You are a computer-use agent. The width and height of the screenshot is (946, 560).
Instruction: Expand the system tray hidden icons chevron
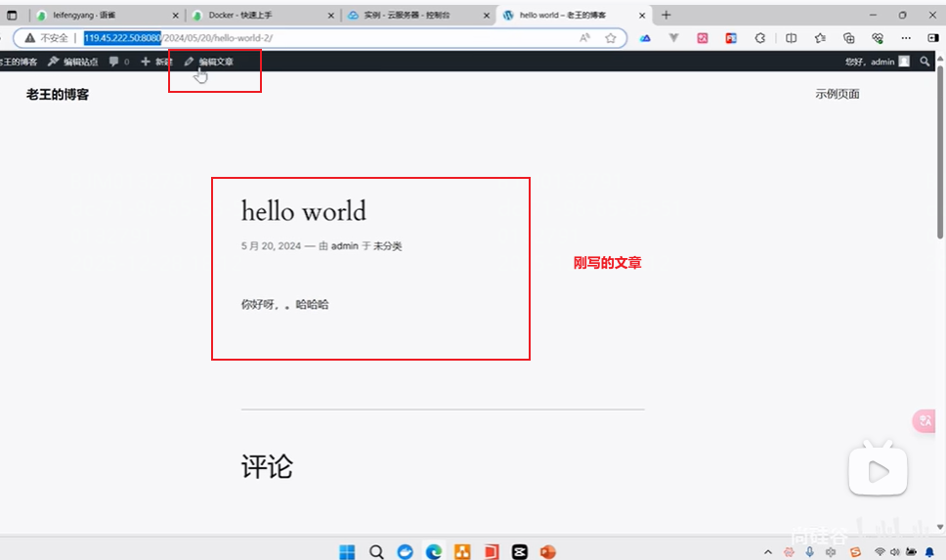pyautogui.click(x=768, y=552)
